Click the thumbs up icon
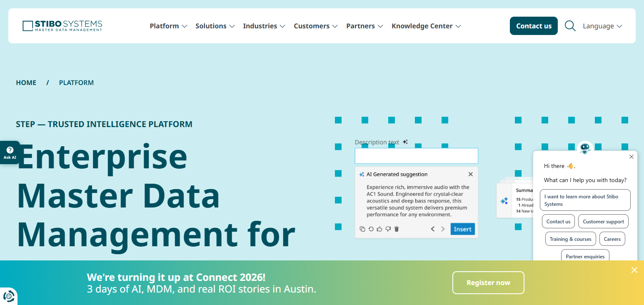Viewport: 644px width, 305px height. [379, 229]
